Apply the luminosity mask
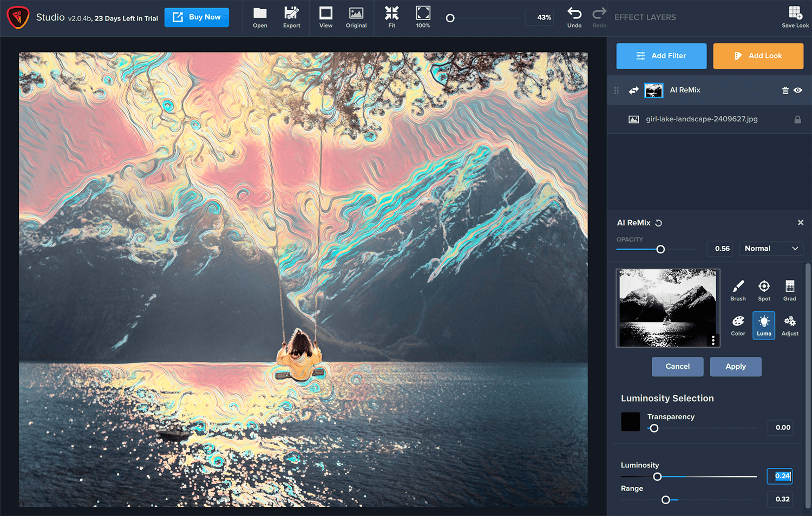 736,367
